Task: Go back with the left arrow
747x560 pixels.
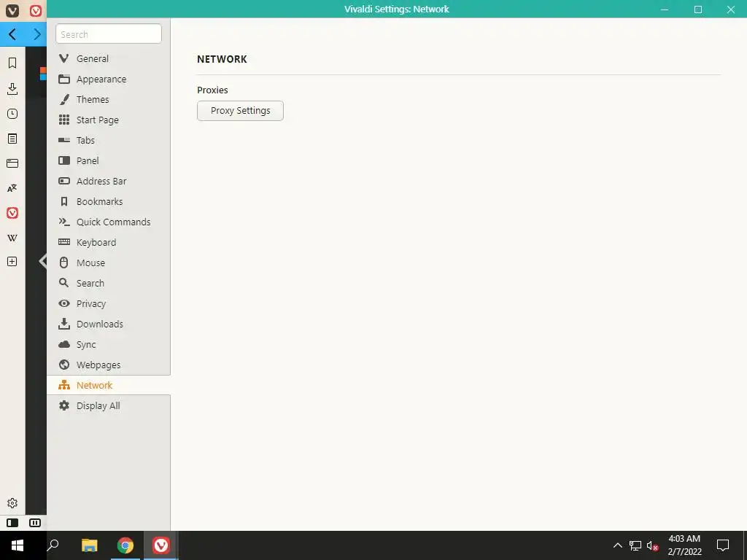Action: (12, 34)
